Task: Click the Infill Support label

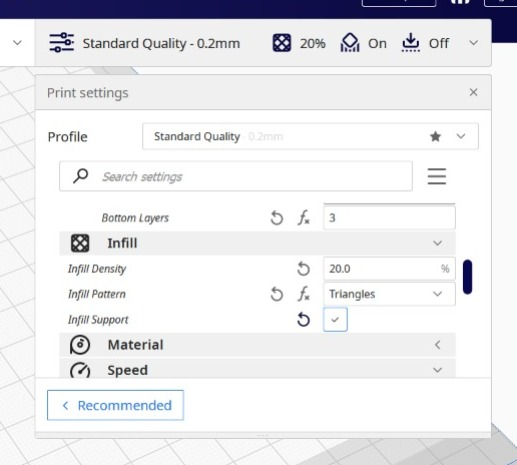Action: point(98,320)
